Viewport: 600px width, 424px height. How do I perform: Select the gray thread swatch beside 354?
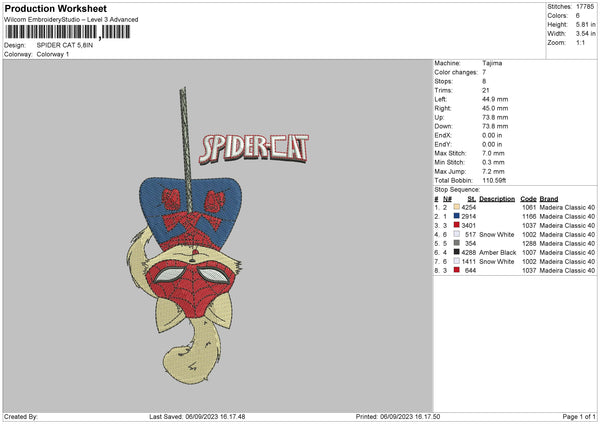coord(455,243)
